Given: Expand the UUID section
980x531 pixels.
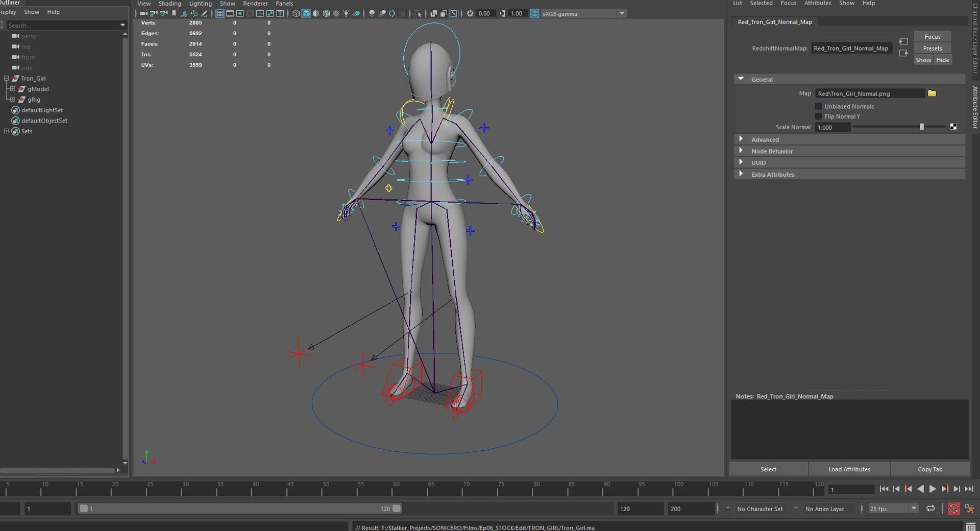Looking at the screenshot, I should point(741,162).
